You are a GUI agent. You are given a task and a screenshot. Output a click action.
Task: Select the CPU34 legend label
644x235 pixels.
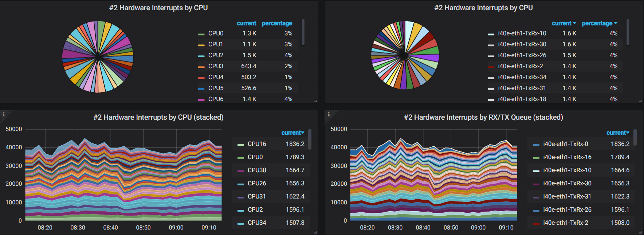click(x=256, y=223)
